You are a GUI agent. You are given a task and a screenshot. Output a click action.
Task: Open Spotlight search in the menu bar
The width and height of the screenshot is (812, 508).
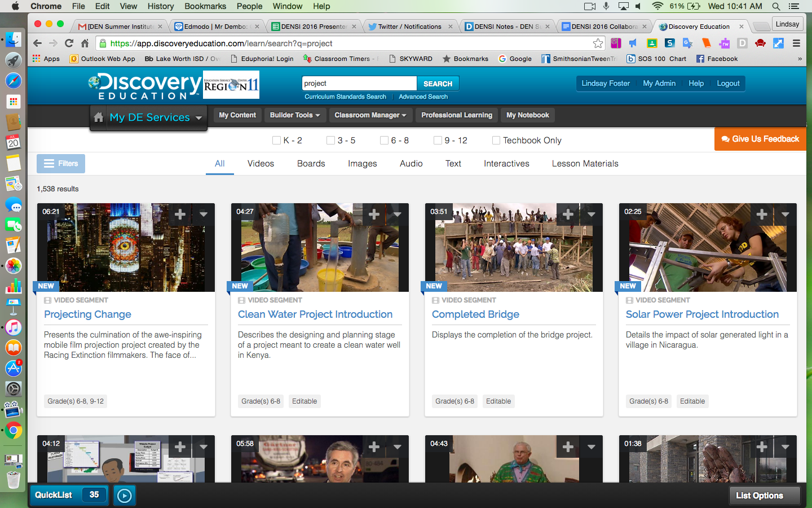pyautogui.click(x=776, y=6)
